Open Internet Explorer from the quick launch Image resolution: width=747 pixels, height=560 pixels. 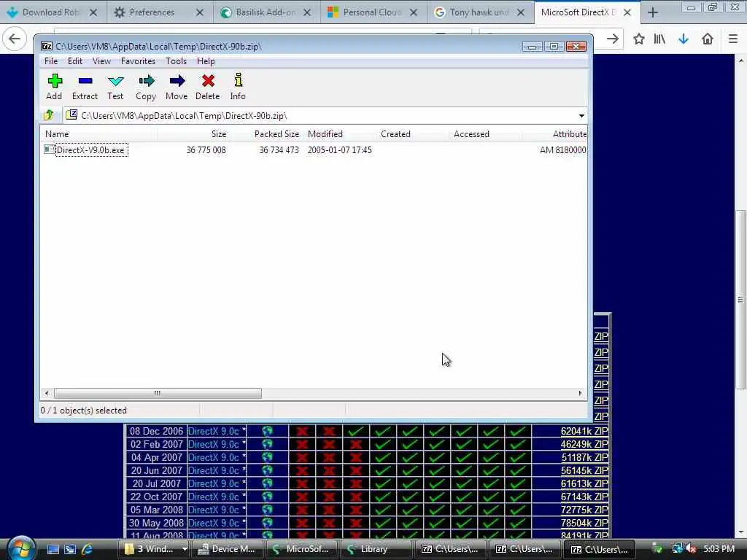tap(88, 549)
